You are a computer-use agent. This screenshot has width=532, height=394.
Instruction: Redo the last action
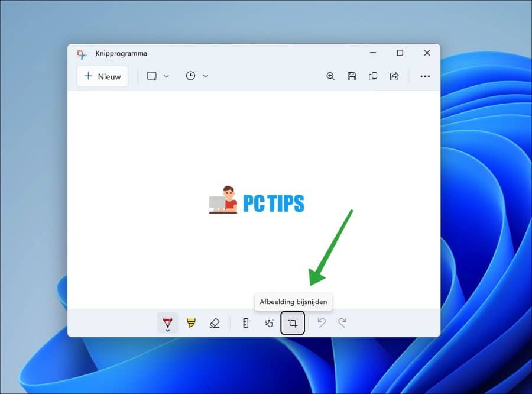coord(342,322)
